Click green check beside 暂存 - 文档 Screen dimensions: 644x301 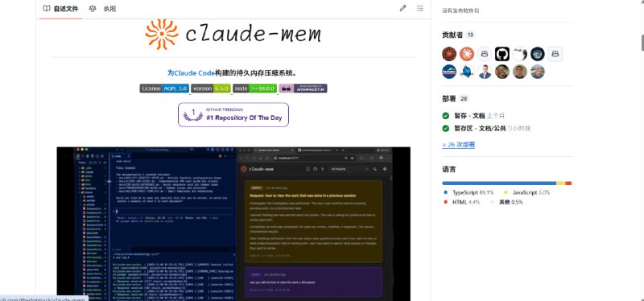point(446,116)
